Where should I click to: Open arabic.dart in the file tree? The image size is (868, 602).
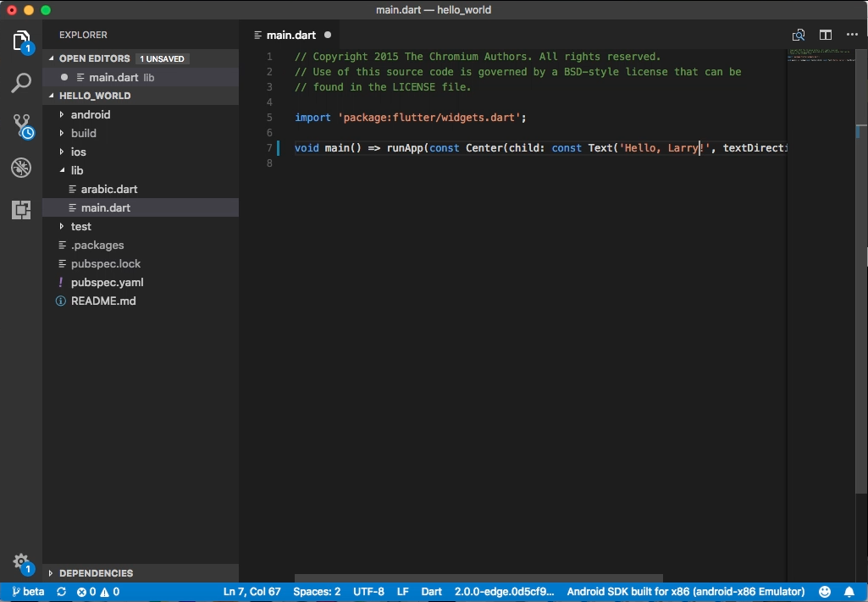pyautogui.click(x=141, y=189)
